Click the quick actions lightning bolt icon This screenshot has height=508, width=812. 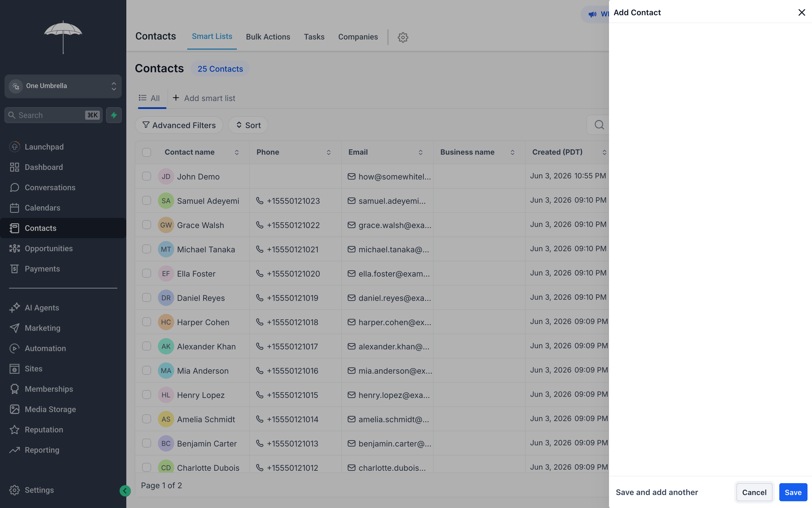click(114, 115)
